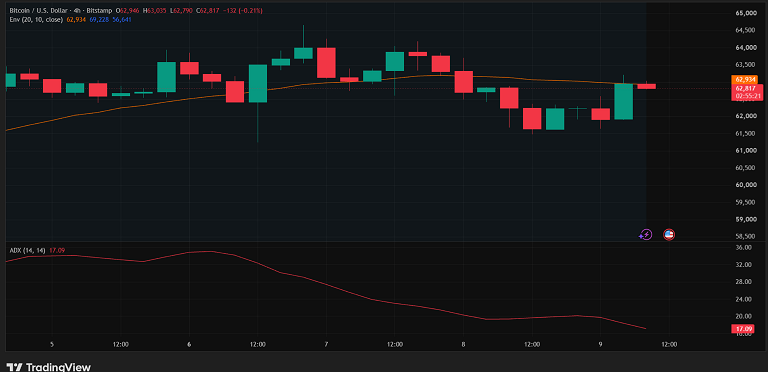The height and width of the screenshot is (372, 768).
Task: Click the Env (20, 10, close) indicator legend
Action: click(36, 20)
